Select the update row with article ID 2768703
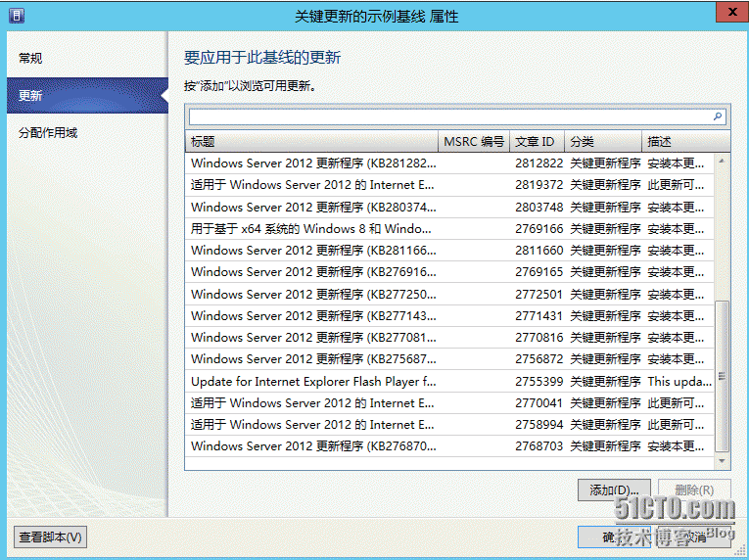This screenshot has width=749, height=560. click(x=449, y=445)
